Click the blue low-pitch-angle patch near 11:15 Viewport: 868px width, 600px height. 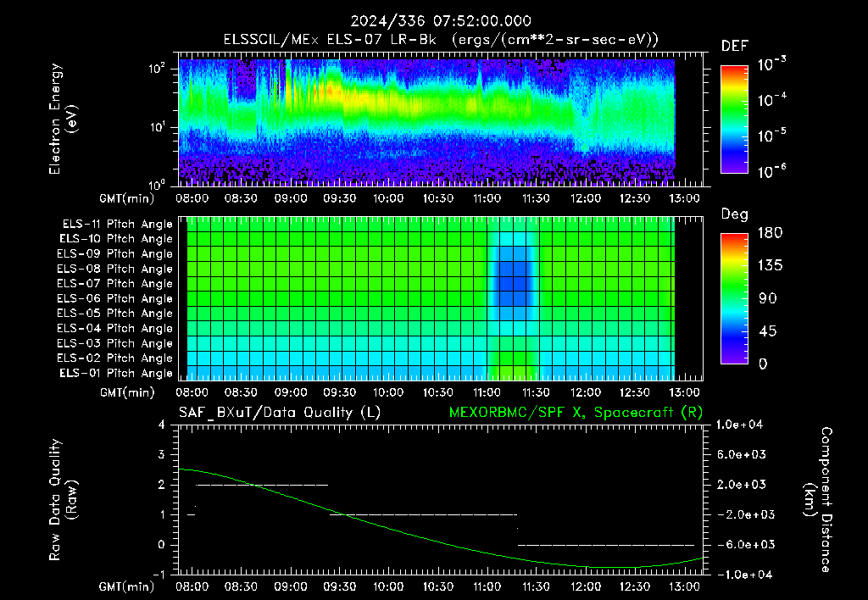click(x=513, y=283)
